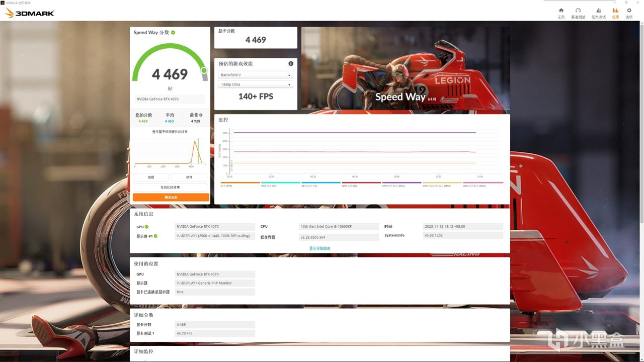
Task: Open the 1440p Ultra resolution dropdown
Action: pos(256,84)
